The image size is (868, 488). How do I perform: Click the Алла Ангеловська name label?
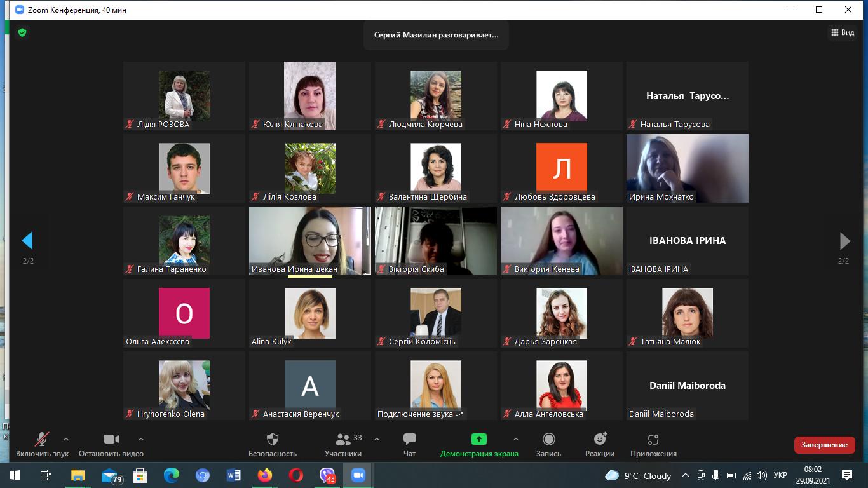pos(548,414)
